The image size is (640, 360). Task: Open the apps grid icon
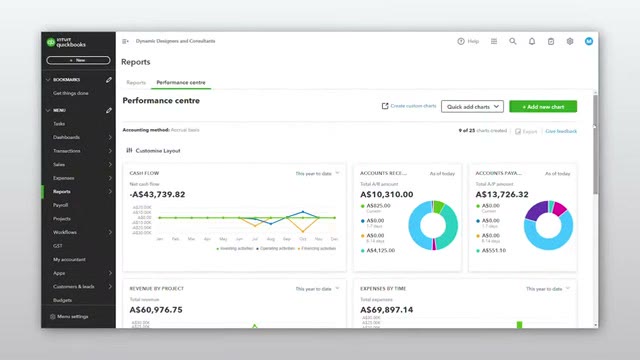[x=494, y=41]
